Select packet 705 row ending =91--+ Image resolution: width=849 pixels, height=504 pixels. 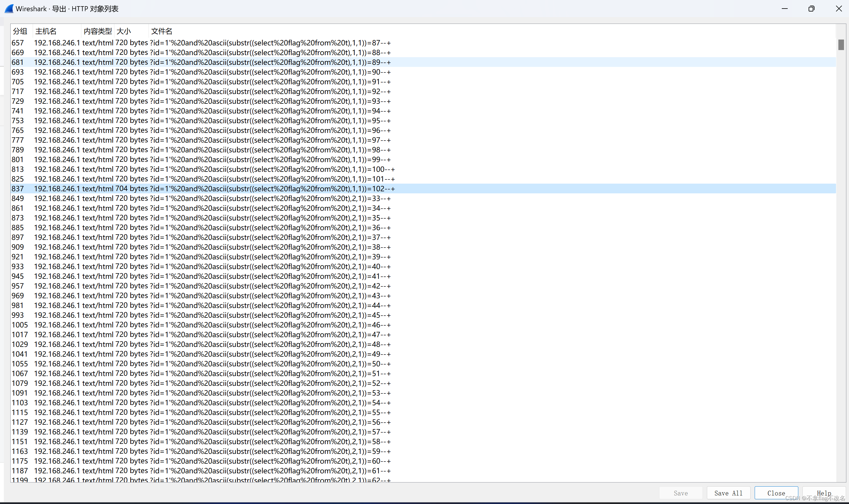423,82
